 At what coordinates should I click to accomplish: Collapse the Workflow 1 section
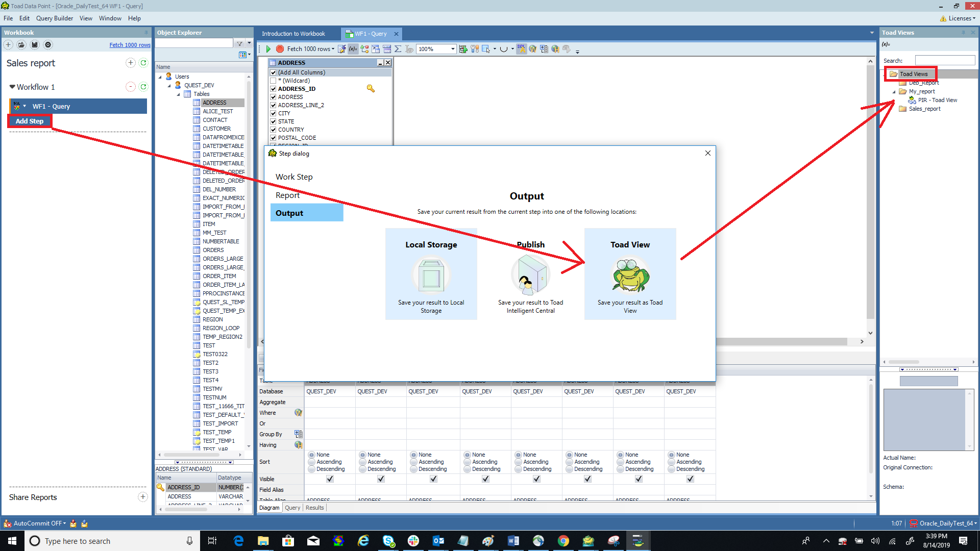click(12, 87)
